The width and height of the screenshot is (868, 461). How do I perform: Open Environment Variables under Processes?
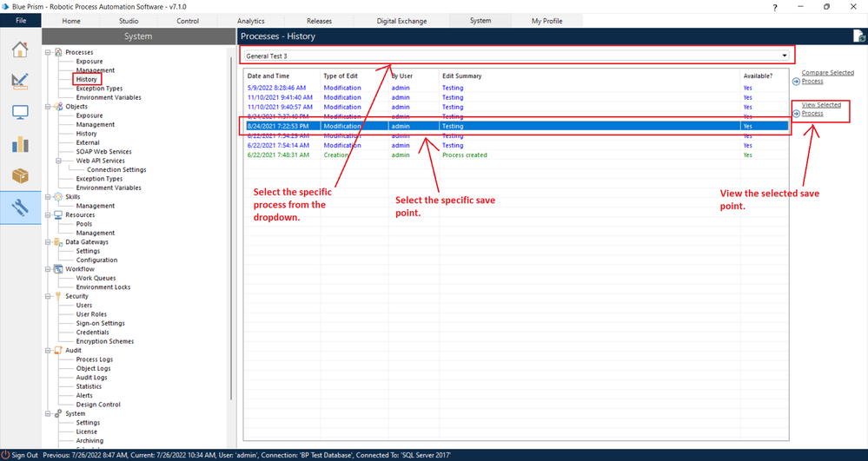(x=109, y=97)
